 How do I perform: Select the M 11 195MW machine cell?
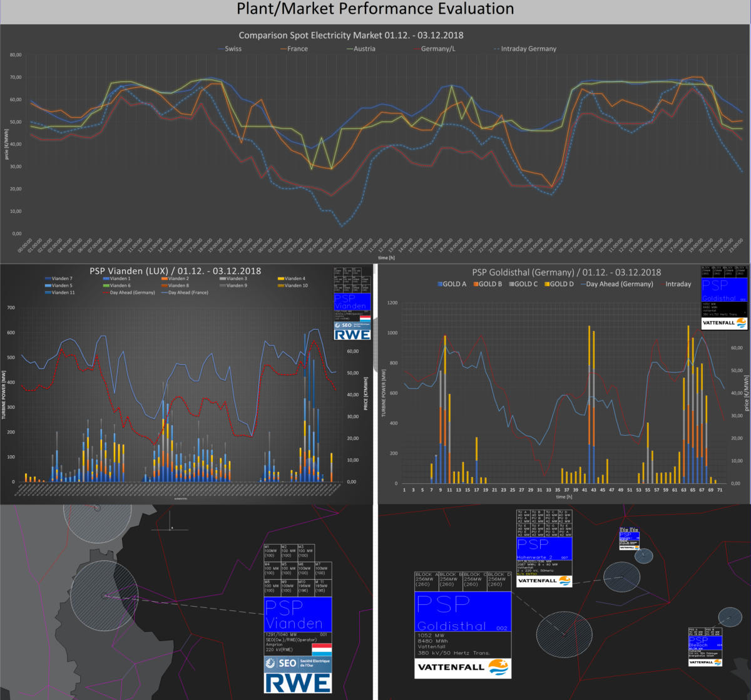[x=323, y=587]
